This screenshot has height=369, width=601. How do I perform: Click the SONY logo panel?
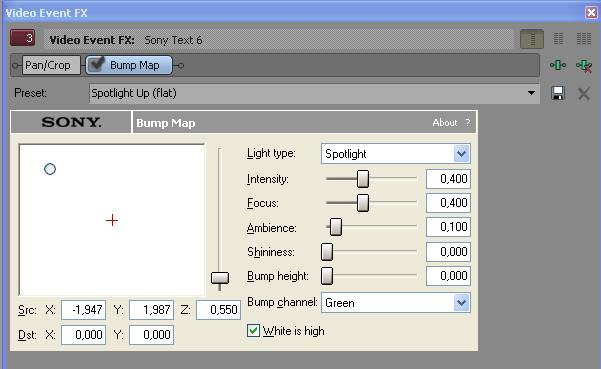[71, 122]
